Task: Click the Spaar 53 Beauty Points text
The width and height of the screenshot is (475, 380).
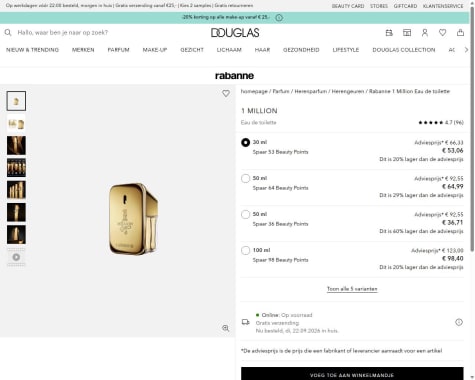Action: (x=280, y=152)
